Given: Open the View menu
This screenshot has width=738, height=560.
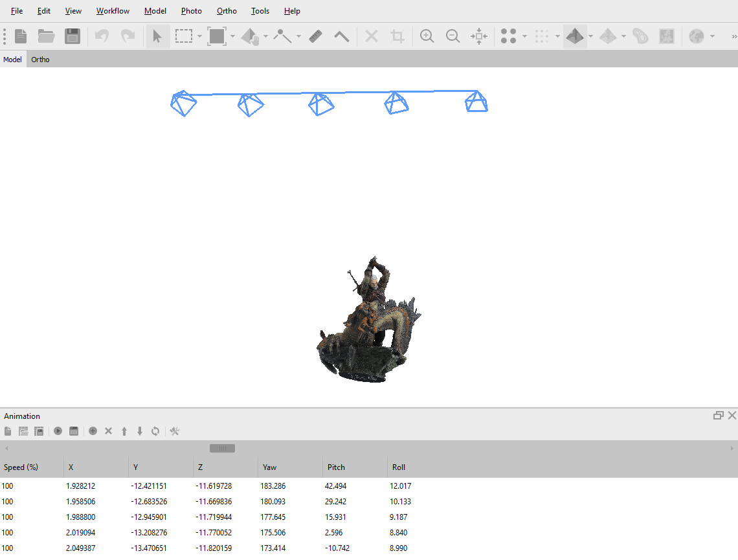Looking at the screenshot, I should click(73, 11).
